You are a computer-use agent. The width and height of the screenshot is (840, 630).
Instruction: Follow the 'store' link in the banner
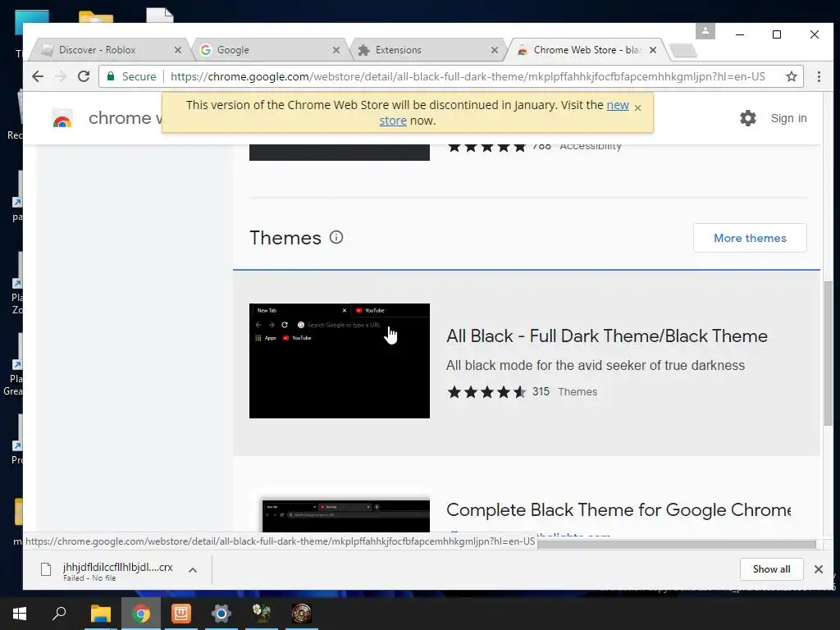point(393,121)
